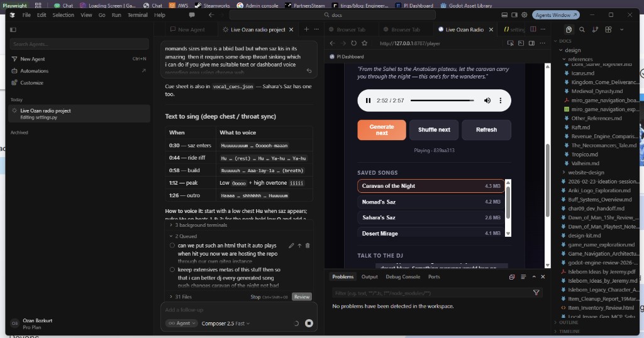Click the filter funnel icon in Problems
The width and height of the screenshot is (644, 338).
coord(536,293)
